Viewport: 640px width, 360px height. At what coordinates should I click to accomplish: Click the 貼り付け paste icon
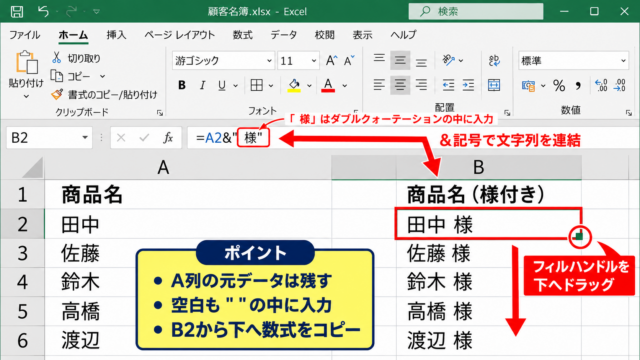27,62
